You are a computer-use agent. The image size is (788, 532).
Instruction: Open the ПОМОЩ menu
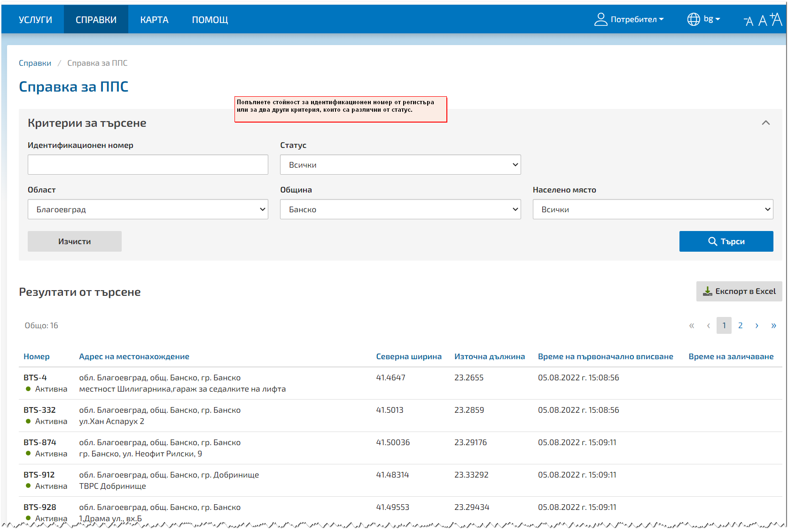click(x=210, y=20)
